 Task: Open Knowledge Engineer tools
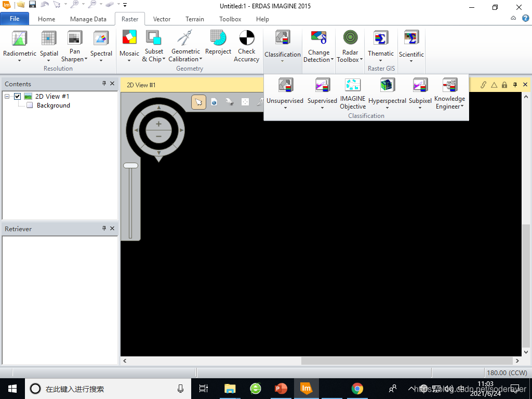coord(449,94)
